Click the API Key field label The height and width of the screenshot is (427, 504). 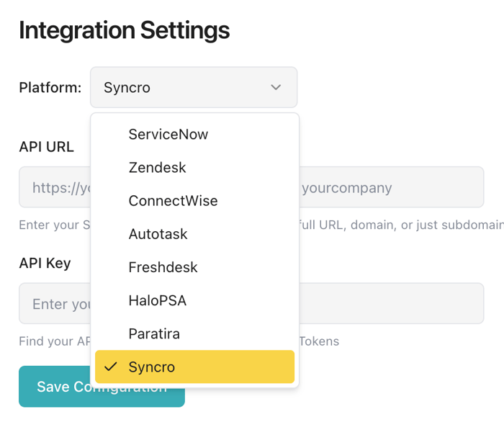pos(45,263)
